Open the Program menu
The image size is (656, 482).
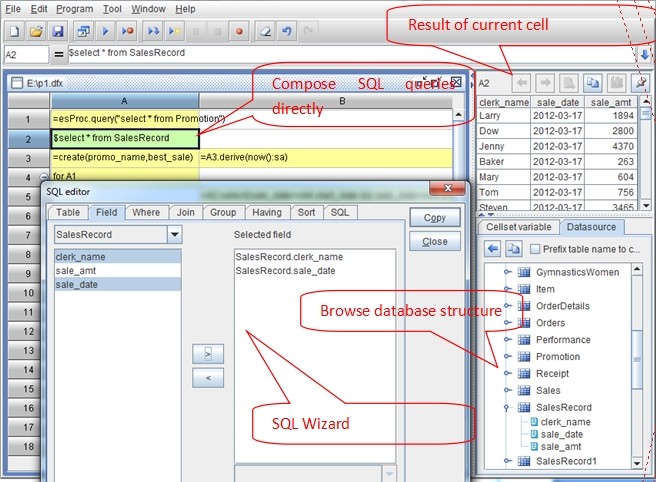click(x=74, y=9)
